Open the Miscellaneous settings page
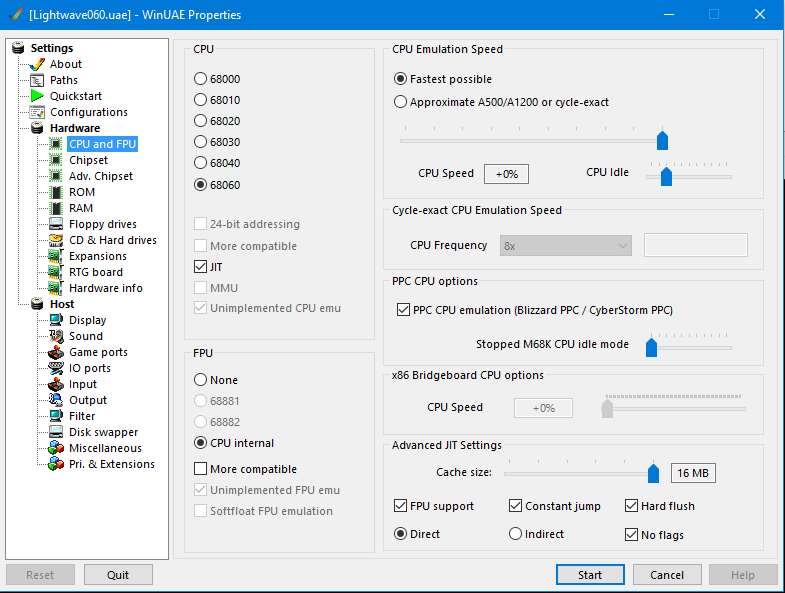Screen dimensions: 785x593 point(105,448)
